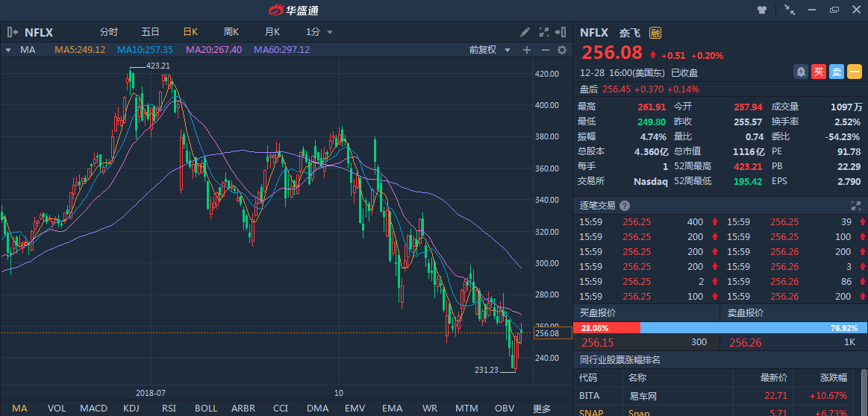Image resolution: width=868 pixels, height=416 pixels.
Task: Click the NFLX ticker in chart header
Action: tap(39, 32)
